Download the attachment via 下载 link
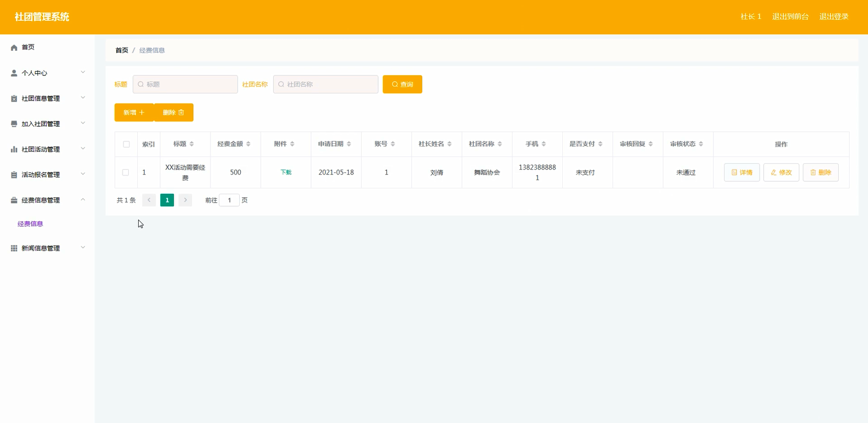868x423 pixels. 286,172
